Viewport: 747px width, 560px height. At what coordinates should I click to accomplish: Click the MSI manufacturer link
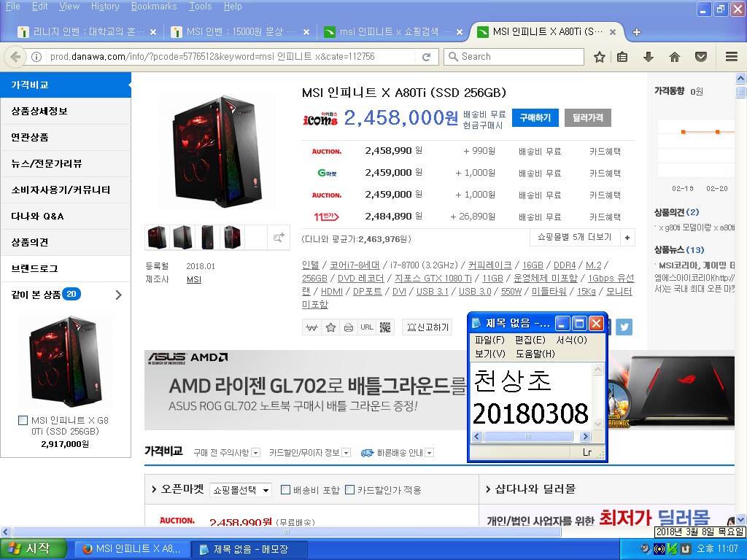[x=194, y=279]
